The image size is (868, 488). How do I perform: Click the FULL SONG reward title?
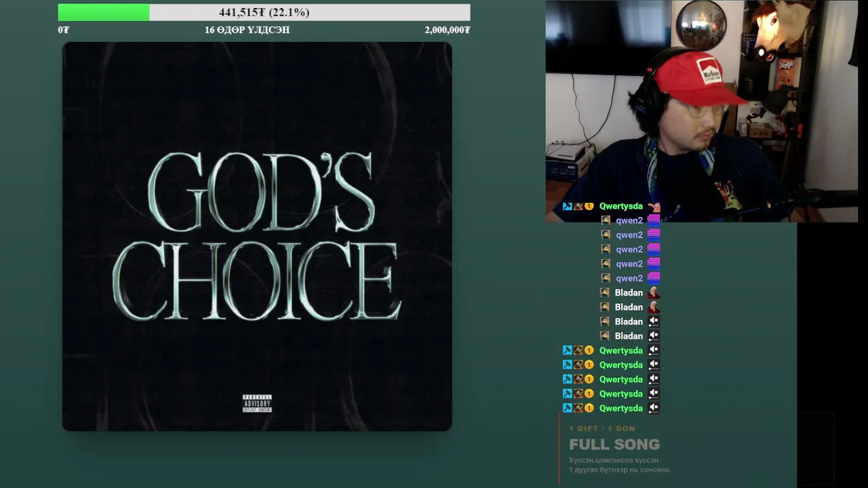(x=614, y=445)
